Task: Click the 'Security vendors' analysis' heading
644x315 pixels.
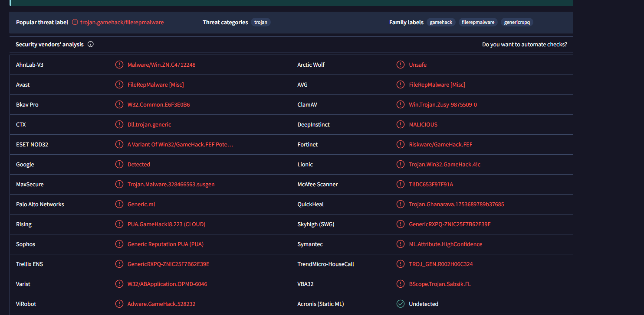Action: 49,44
